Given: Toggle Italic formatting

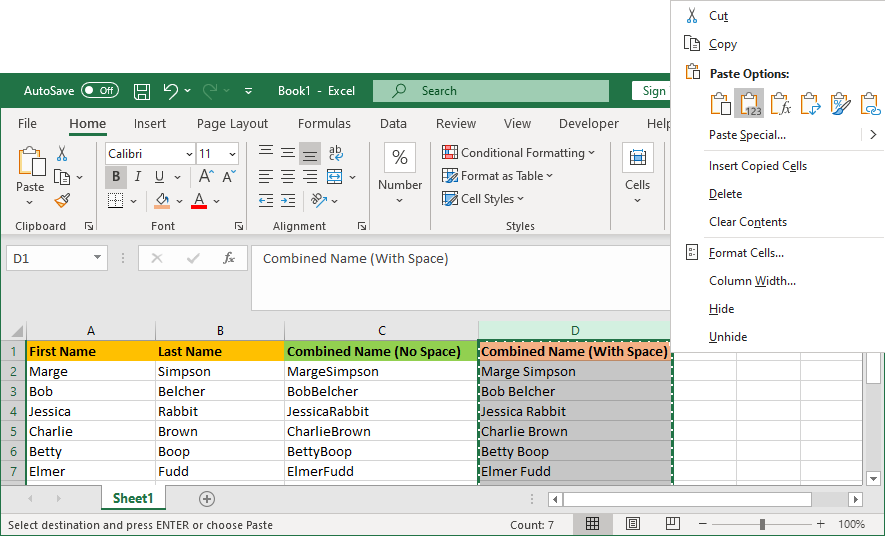Looking at the screenshot, I should pyautogui.click(x=138, y=177).
